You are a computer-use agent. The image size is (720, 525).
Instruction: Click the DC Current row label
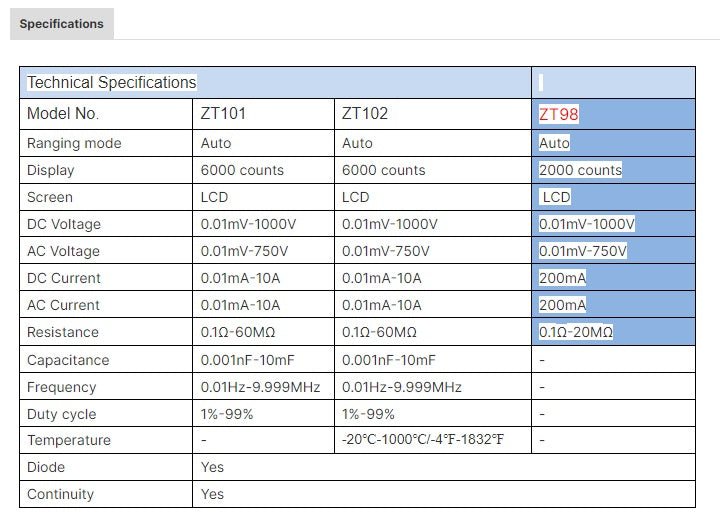click(64, 278)
